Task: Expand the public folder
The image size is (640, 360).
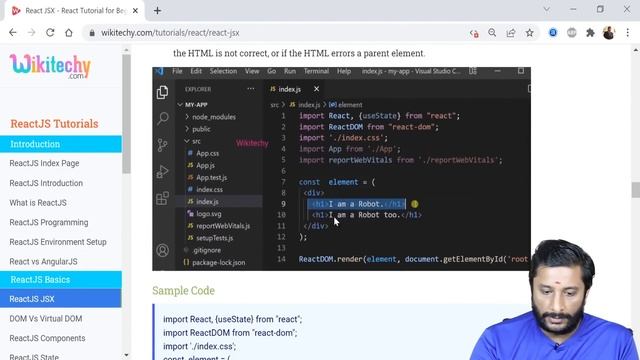Action: (198, 129)
